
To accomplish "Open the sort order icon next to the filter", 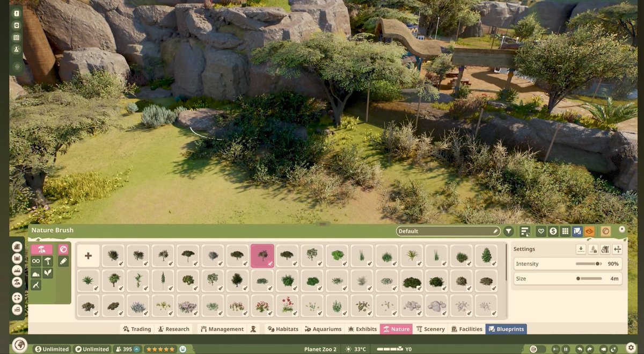I will click(x=525, y=231).
